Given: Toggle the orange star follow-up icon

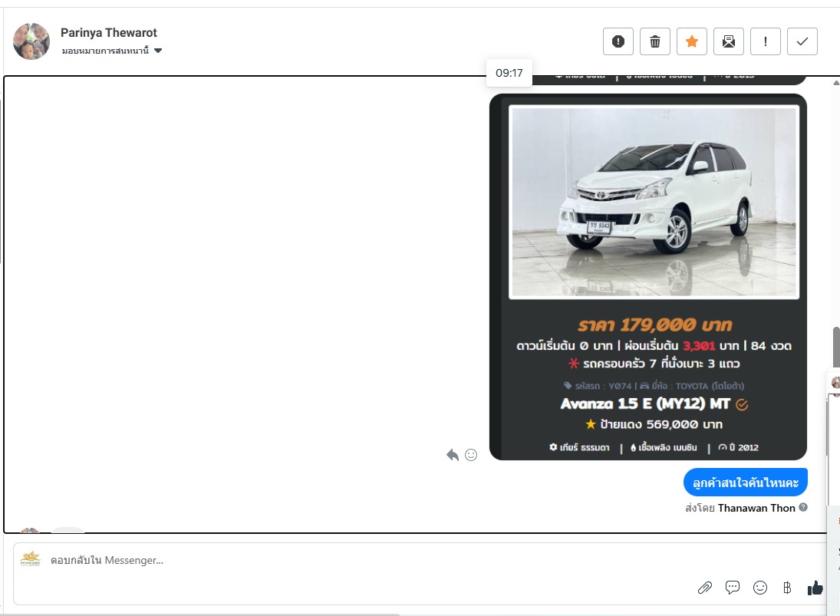Looking at the screenshot, I should click(x=692, y=41).
